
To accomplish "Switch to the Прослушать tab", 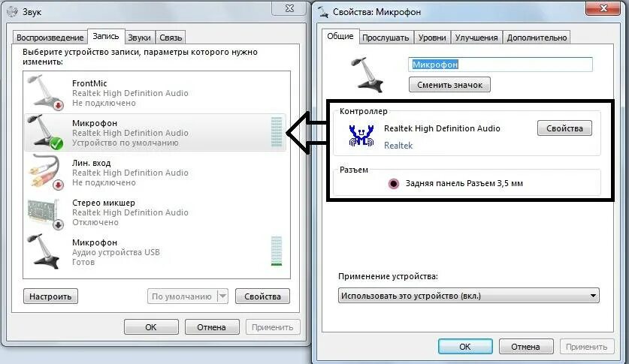I will 386,38.
